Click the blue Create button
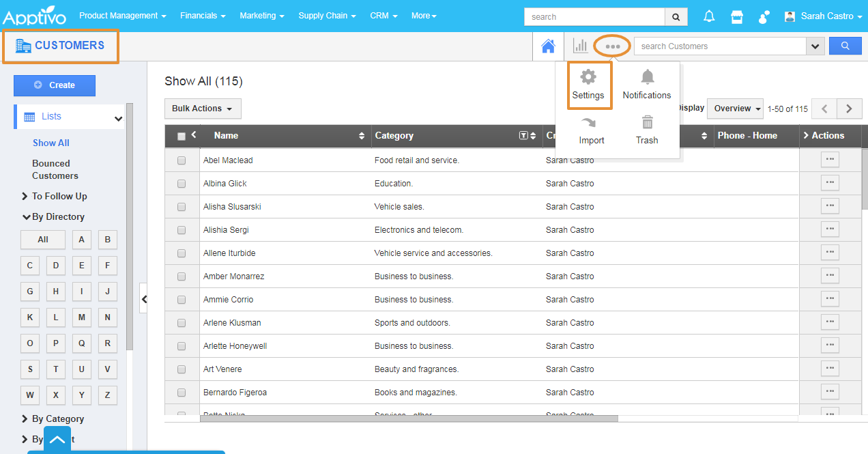 tap(55, 85)
